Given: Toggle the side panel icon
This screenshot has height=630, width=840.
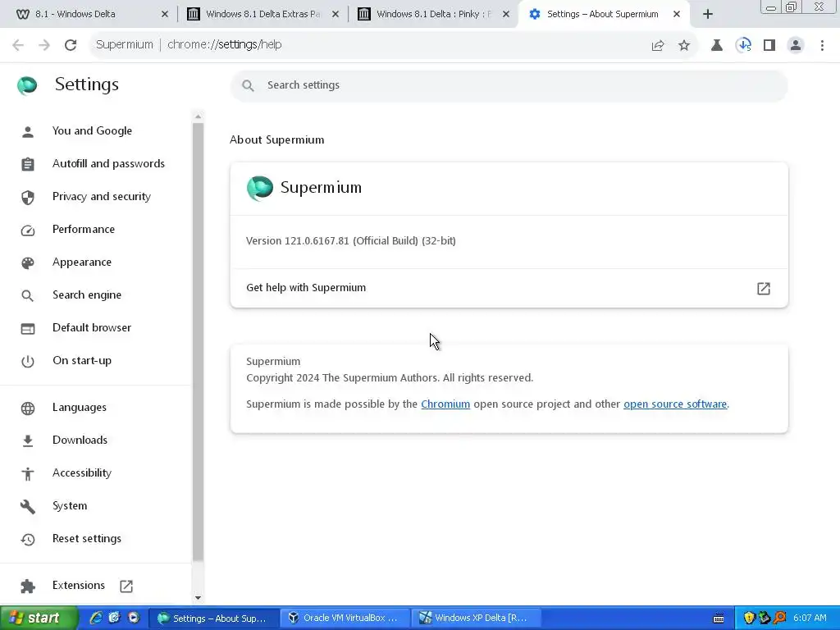Looking at the screenshot, I should (769, 46).
